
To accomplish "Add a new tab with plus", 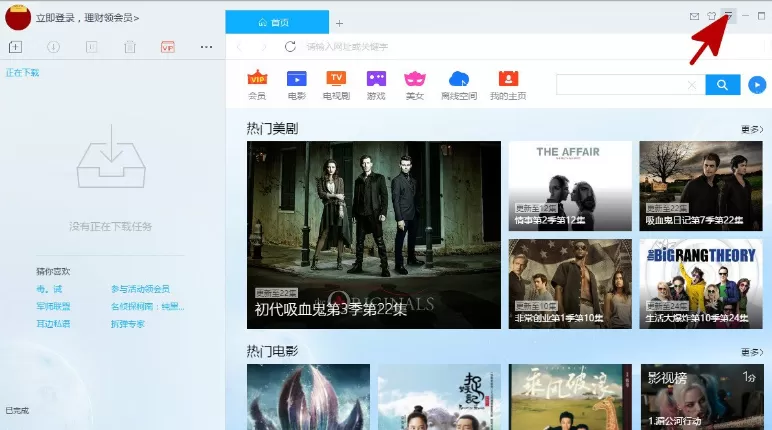I will 339,23.
